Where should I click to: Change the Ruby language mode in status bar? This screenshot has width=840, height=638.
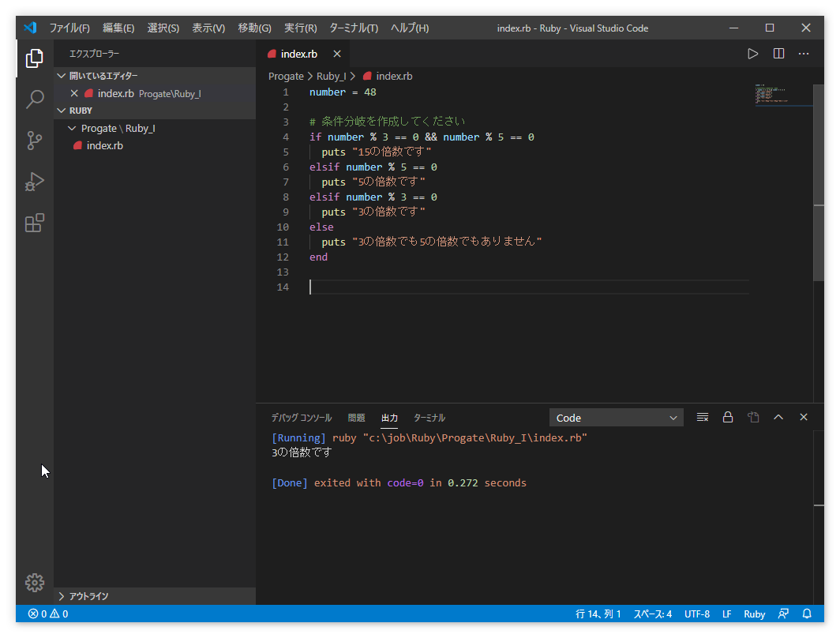click(x=754, y=614)
